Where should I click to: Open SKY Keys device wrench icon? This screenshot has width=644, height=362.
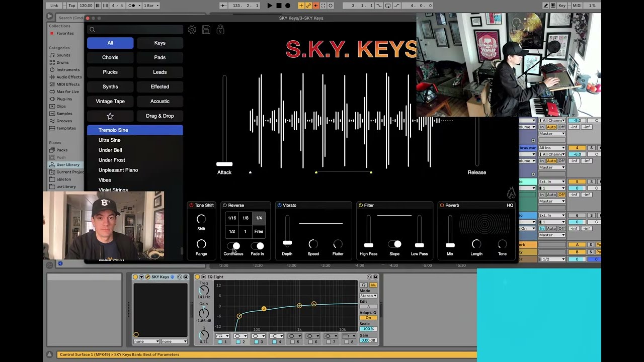148,277
